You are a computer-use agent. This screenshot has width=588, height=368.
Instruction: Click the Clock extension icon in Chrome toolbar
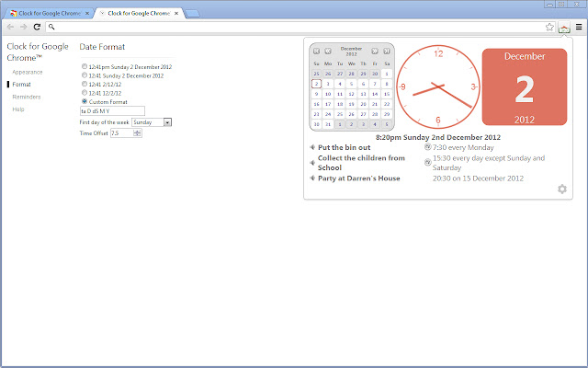[564, 27]
